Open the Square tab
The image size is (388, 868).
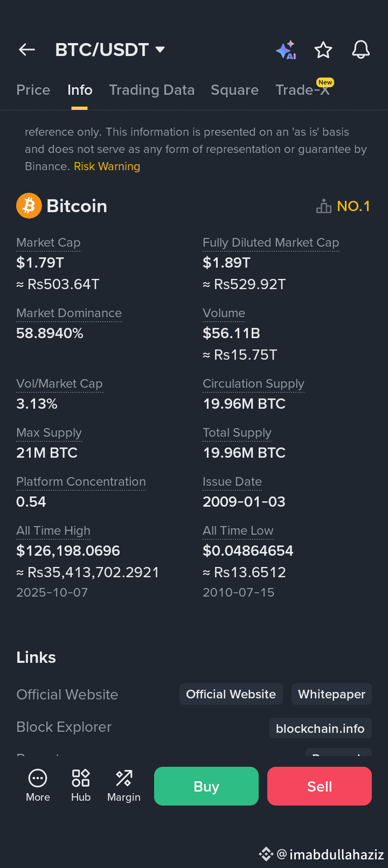click(x=235, y=90)
